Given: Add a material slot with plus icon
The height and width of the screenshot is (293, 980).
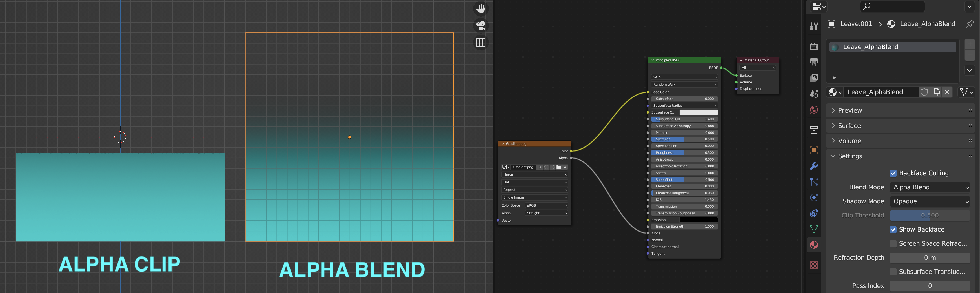Looking at the screenshot, I should [x=970, y=44].
